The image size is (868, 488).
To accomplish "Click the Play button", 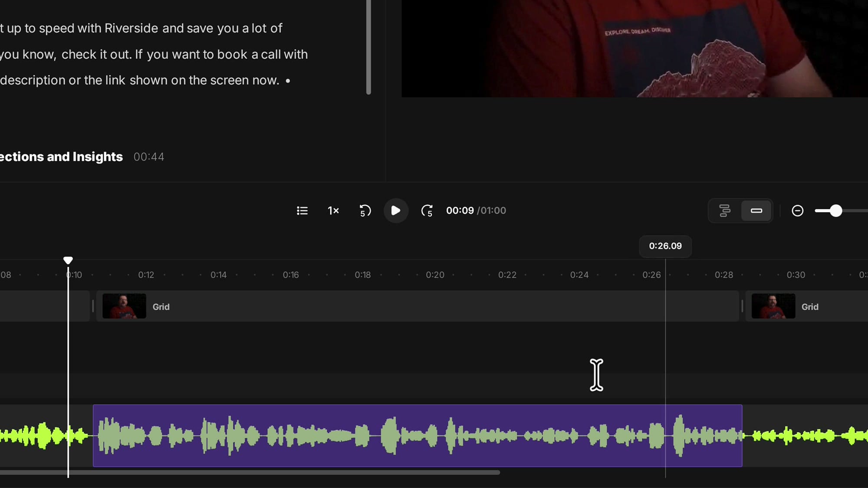I will click(x=396, y=211).
